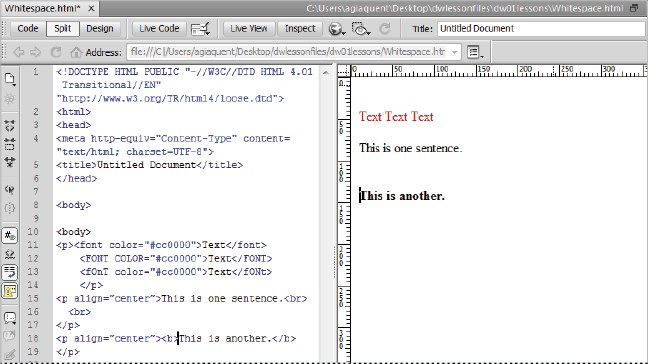
Task: Click the br tag on line 16
Action: coord(80,312)
